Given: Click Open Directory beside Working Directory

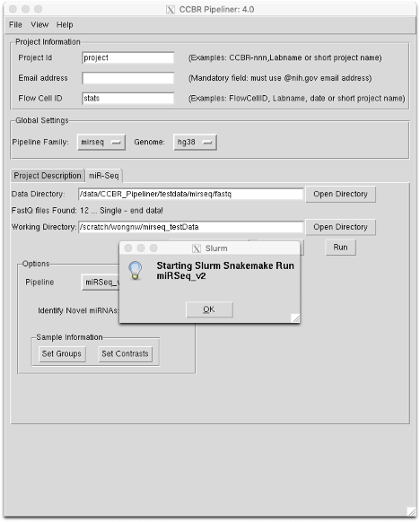Looking at the screenshot, I should [340, 227].
